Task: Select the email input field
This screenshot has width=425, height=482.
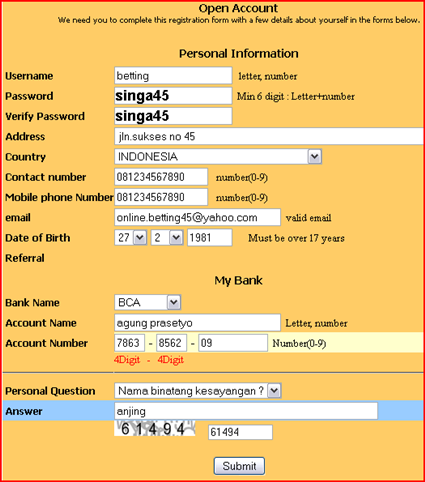Action: coord(197,217)
